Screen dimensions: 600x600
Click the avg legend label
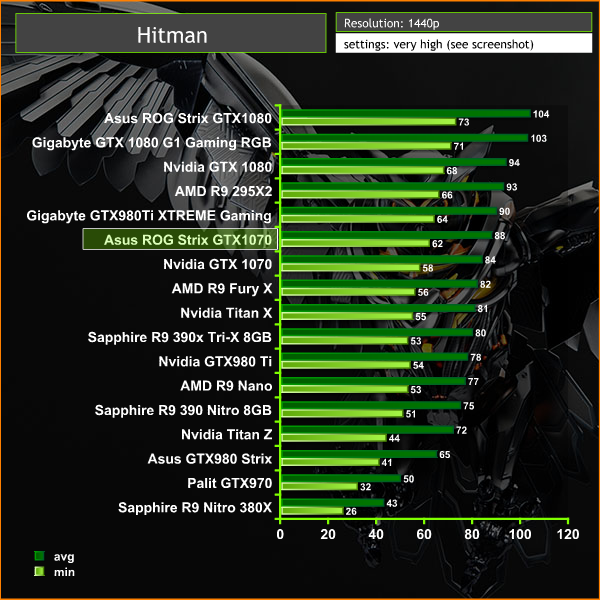tap(64, 557)
